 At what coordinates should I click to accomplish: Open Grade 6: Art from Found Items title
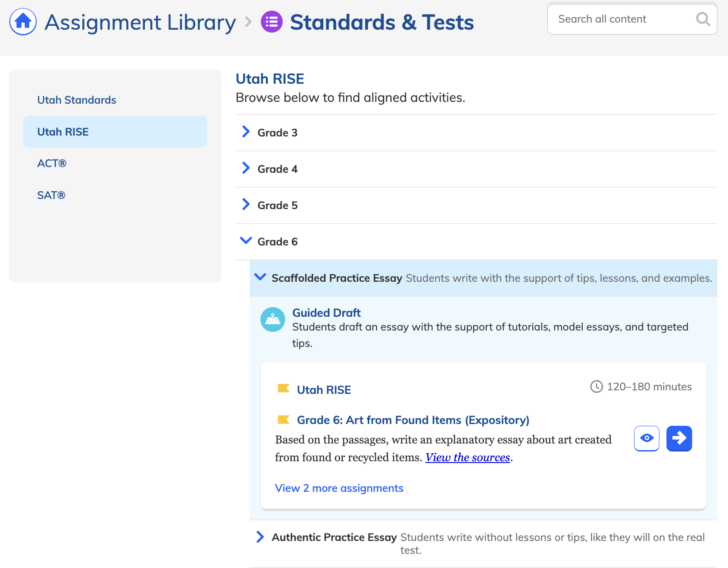coord(413,420)
